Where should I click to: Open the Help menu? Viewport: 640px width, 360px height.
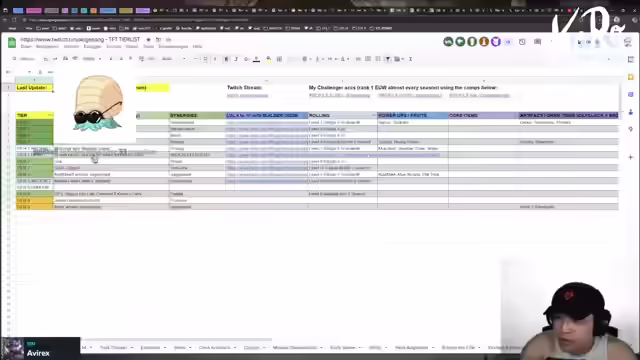tap(197, 47)
